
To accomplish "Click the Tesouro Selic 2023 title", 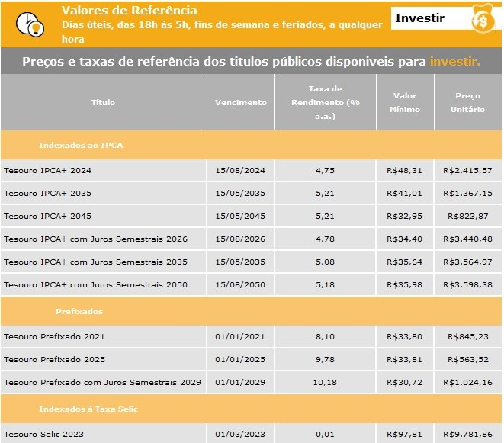I will pos(43,435).
